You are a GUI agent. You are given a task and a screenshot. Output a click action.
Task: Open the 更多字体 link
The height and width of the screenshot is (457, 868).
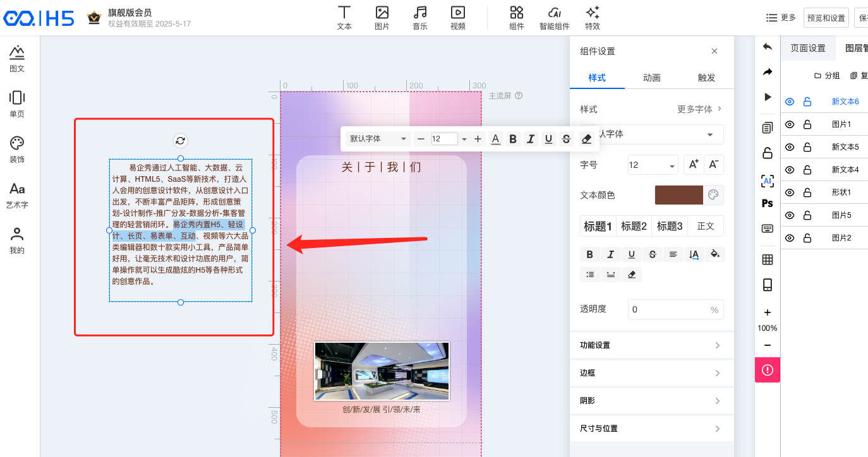tap(699, 109)
